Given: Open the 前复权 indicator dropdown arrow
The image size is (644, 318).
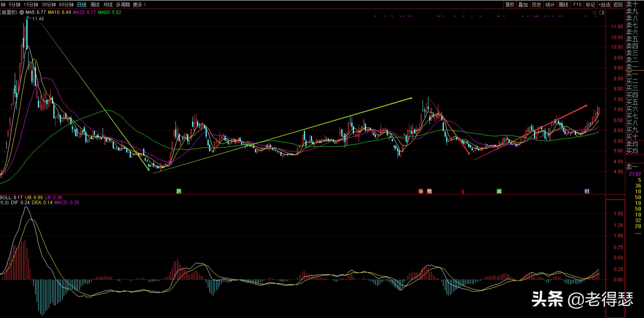Looking at the screenshot, I should pos(22,12).
